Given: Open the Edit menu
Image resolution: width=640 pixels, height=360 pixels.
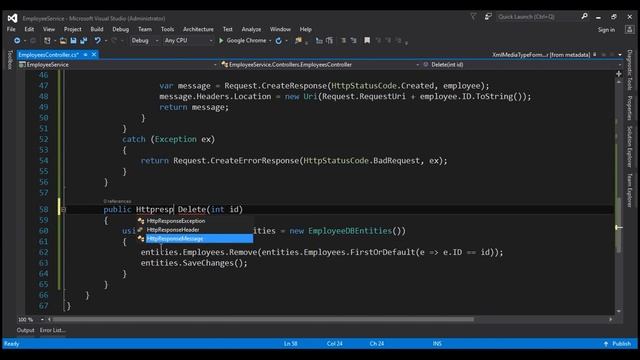Looking at the screenshot, I should point(29,29).
